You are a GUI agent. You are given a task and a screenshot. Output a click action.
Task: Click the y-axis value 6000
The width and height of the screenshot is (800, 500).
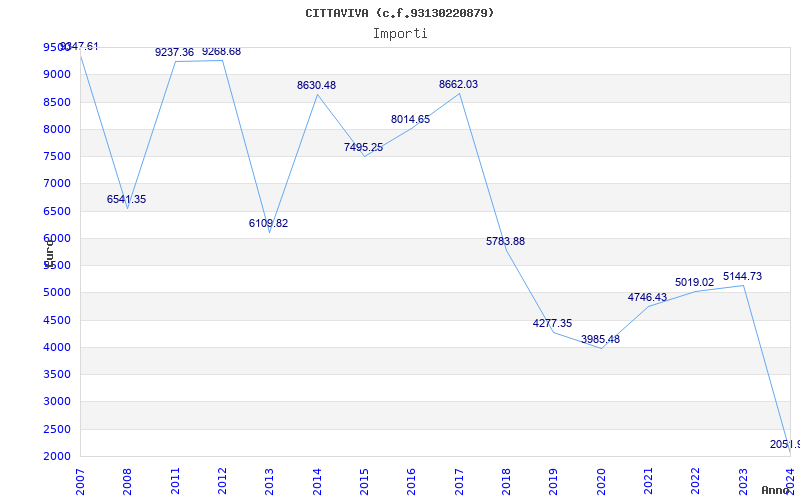coord(57,238)
